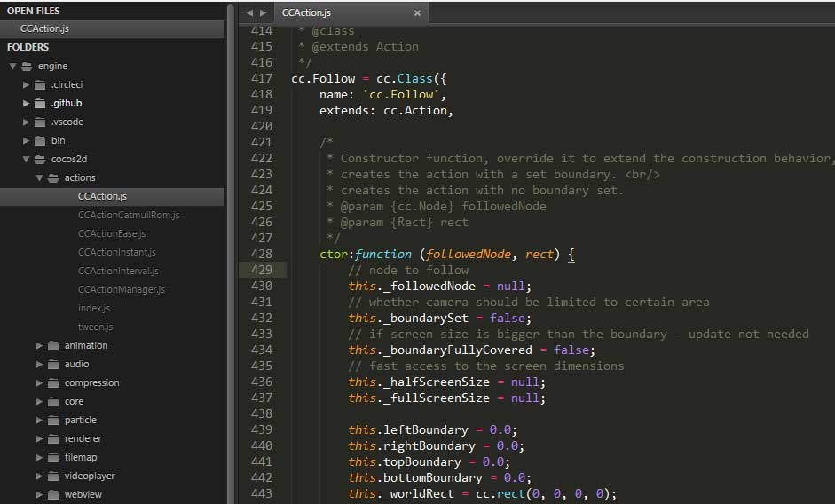
Task: Click the .circleci folder icon
Action: (x=40, y=85)
